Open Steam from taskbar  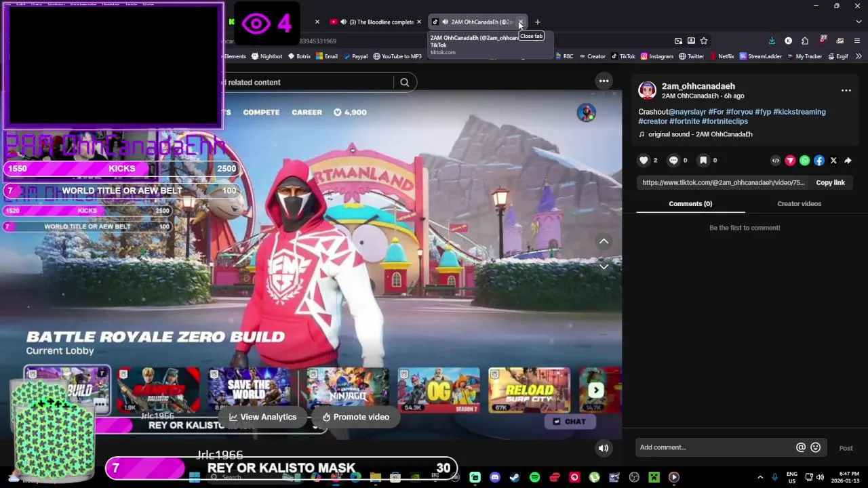pos(515,477)
